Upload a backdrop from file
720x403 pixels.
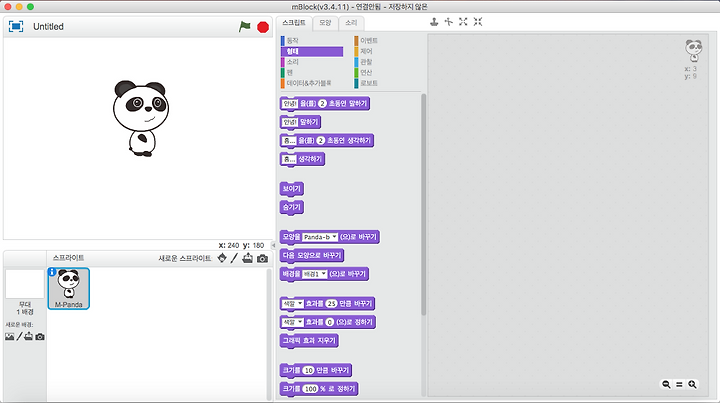(x=28, y=336)
